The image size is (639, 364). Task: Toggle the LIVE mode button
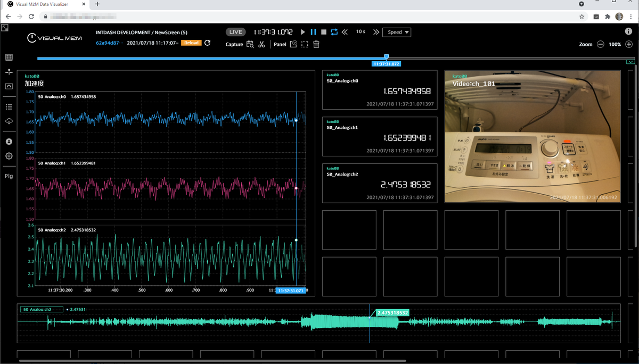(236, 32)
